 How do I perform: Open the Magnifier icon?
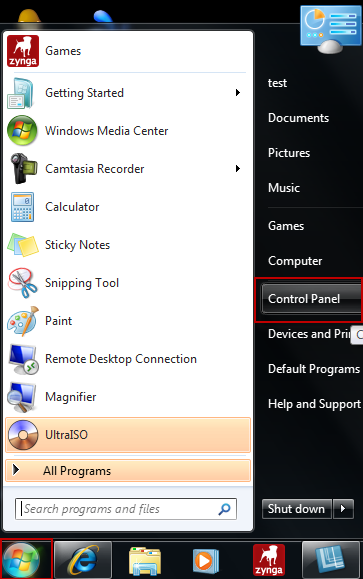22,397
